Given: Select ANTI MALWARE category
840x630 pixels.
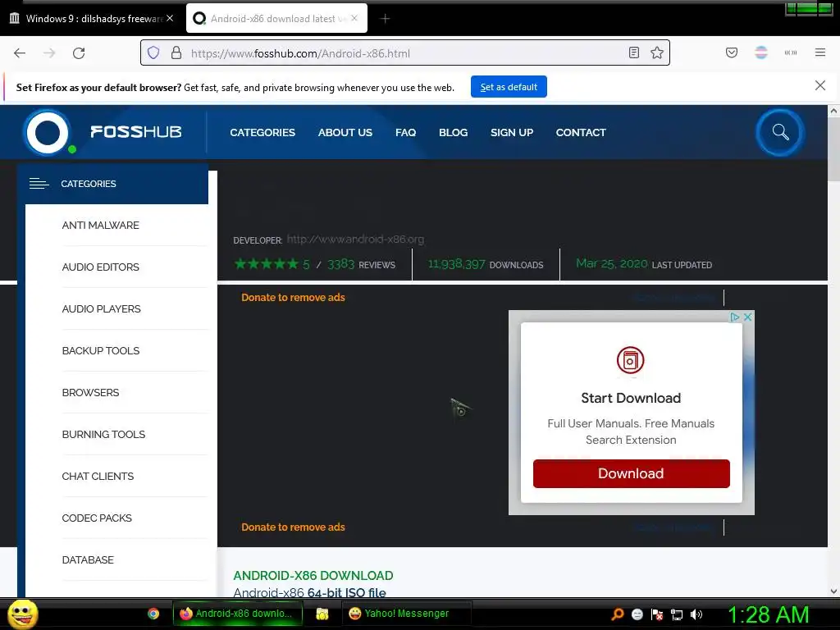Looking at the screenshot, I should 100,226.
